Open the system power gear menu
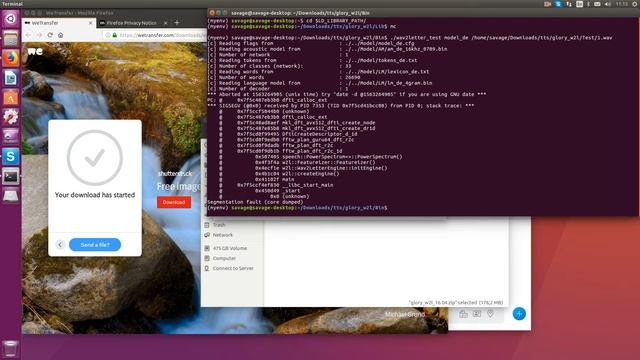Viewport: 640px width, 360px height. pos(635,4)
